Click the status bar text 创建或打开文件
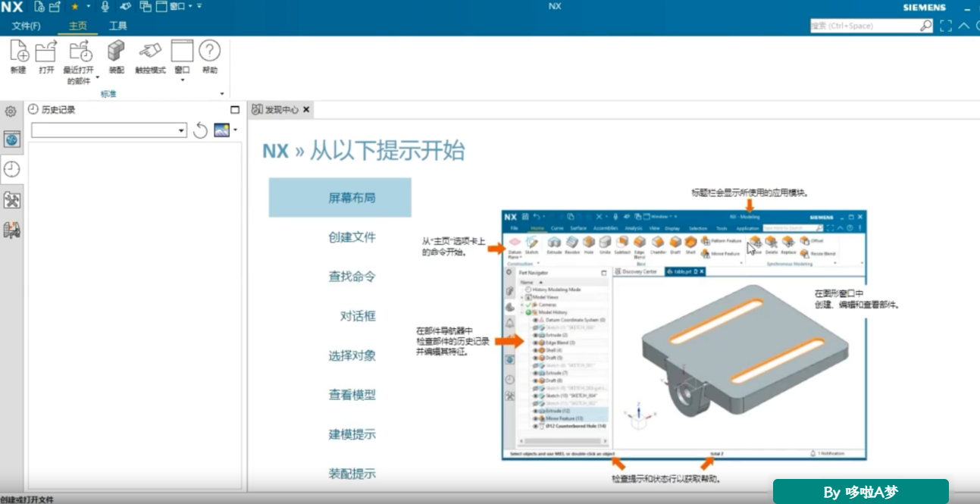The width and height of the screenshot is (980, 504). point(27,499)
